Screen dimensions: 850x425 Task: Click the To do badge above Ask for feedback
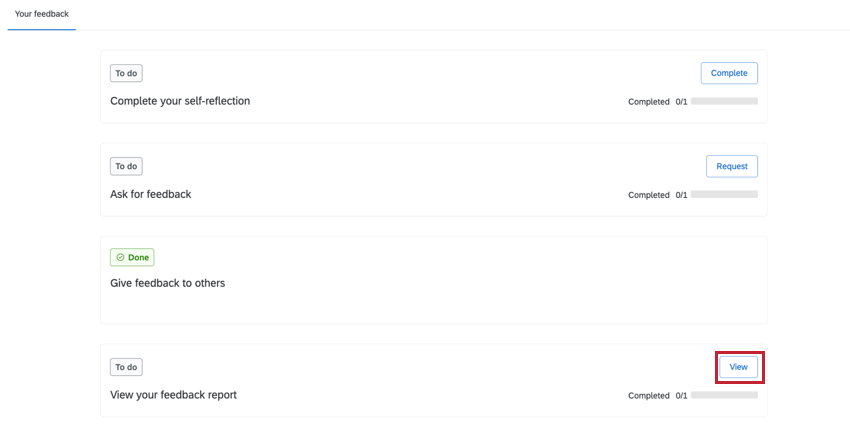click(126, 166)
